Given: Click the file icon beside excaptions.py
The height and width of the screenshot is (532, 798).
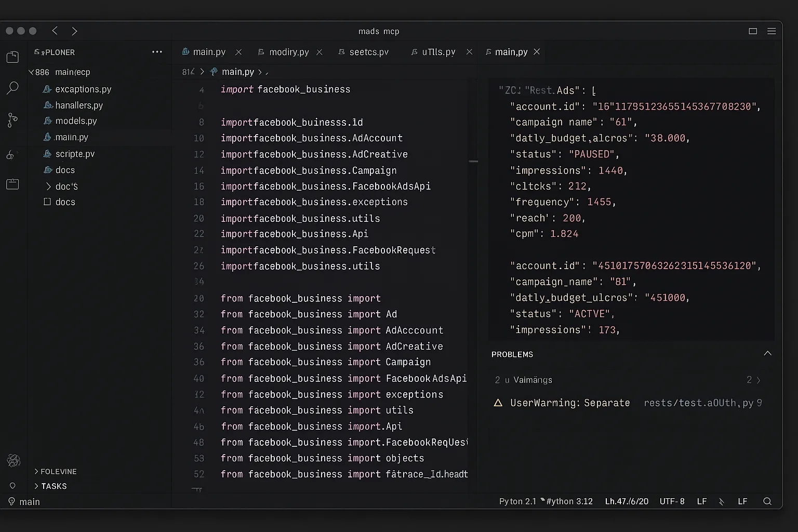Looking at the screenshot, I should (x=47, y=89).
